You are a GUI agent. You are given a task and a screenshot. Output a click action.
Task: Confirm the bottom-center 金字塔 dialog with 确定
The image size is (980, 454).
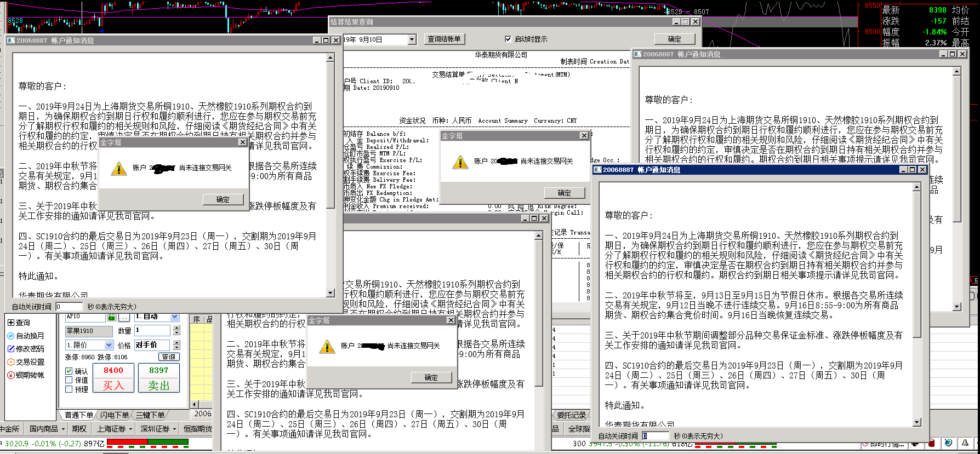pos(431,377)
